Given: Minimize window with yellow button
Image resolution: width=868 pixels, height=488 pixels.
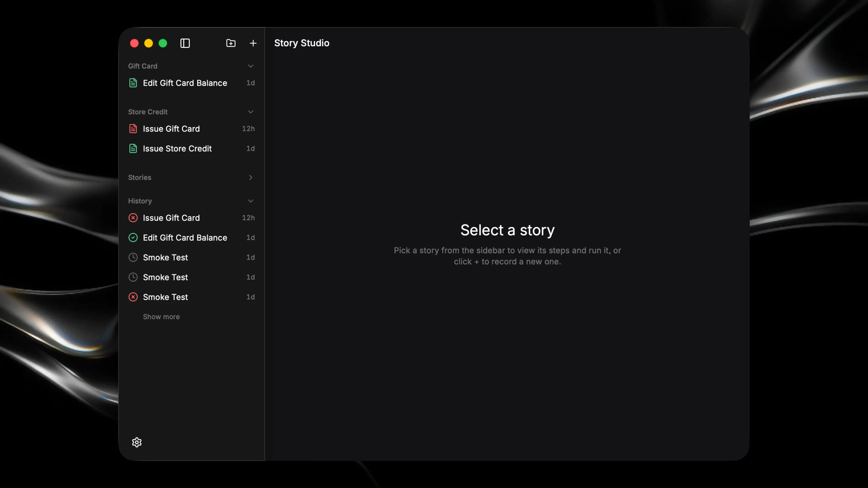Looking at the screenshot, I should point(149,43).
